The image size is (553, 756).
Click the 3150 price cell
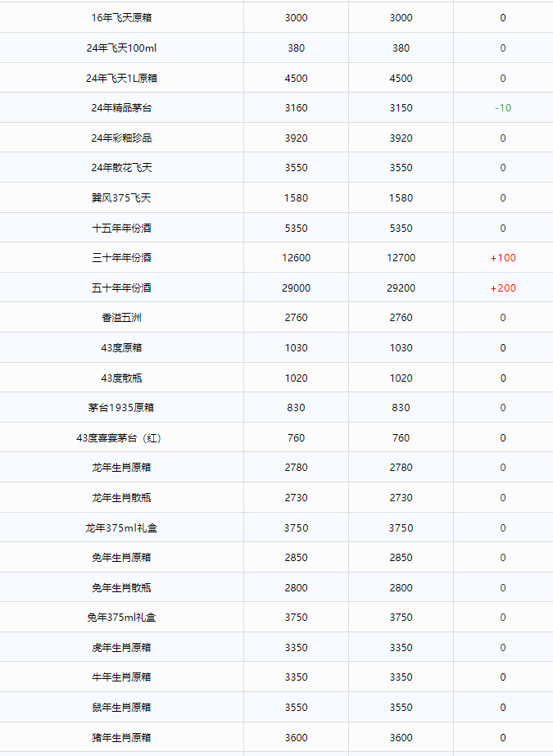401,108
